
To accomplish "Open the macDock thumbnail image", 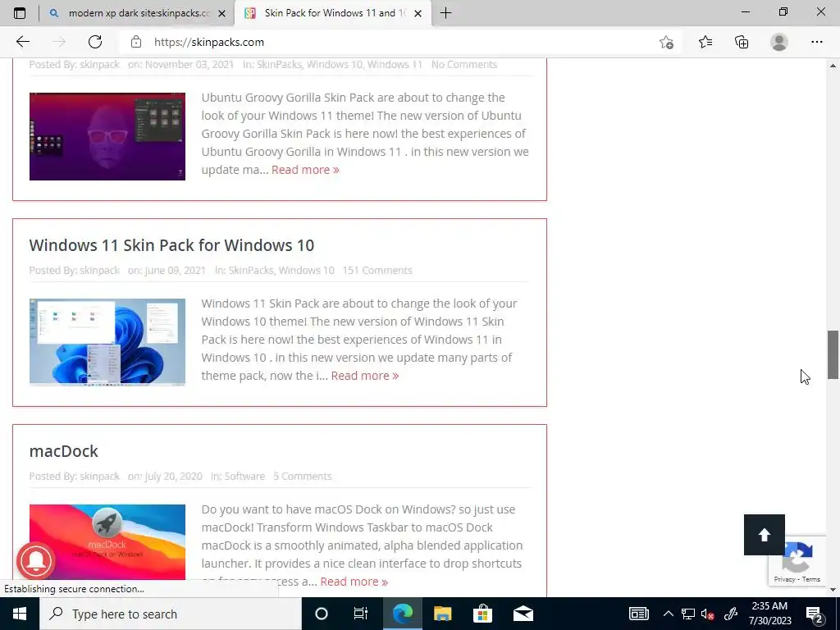I will coord(107,542).
